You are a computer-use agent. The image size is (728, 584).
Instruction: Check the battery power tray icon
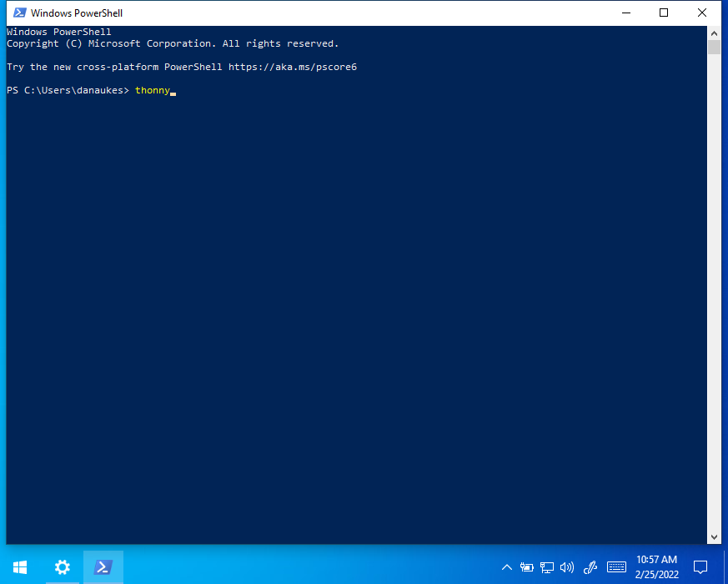pos(526,567)
